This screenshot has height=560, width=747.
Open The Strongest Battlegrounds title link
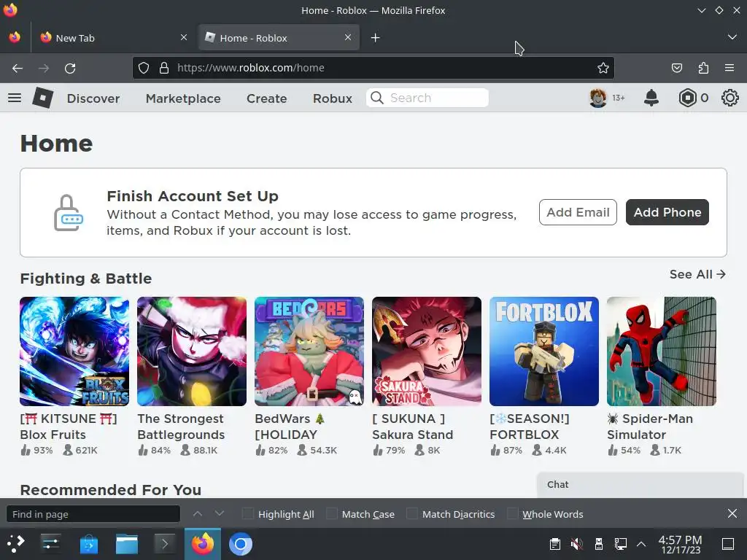pos(181,427)
